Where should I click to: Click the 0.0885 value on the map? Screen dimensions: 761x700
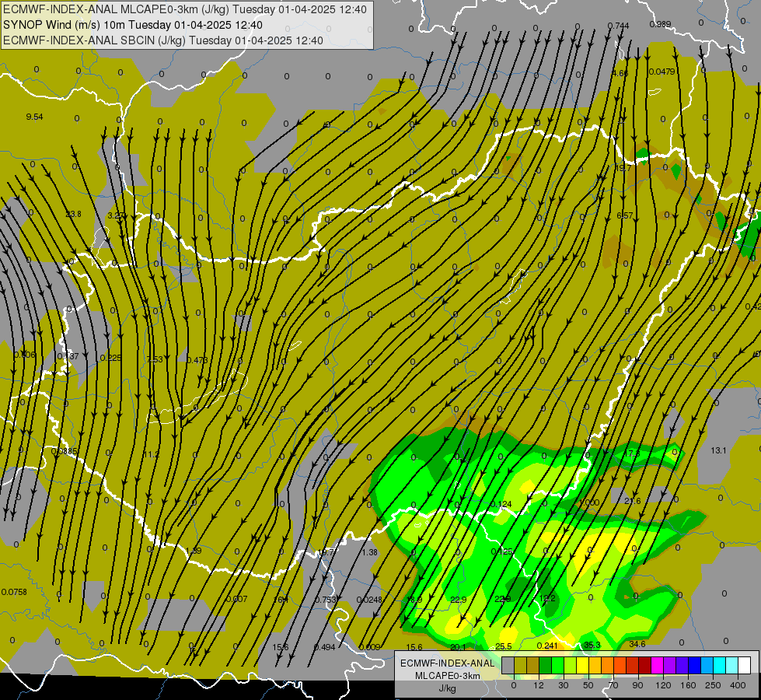tap(64, 451)
